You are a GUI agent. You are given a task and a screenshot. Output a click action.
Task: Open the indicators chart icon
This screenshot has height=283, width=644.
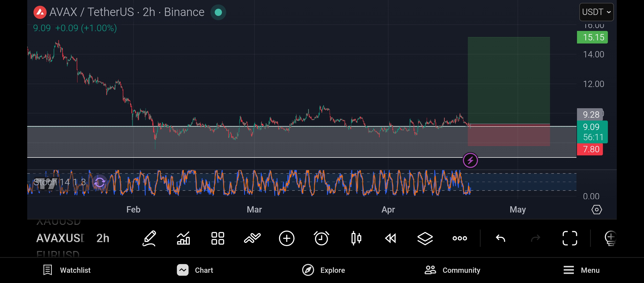coord(183,238)
